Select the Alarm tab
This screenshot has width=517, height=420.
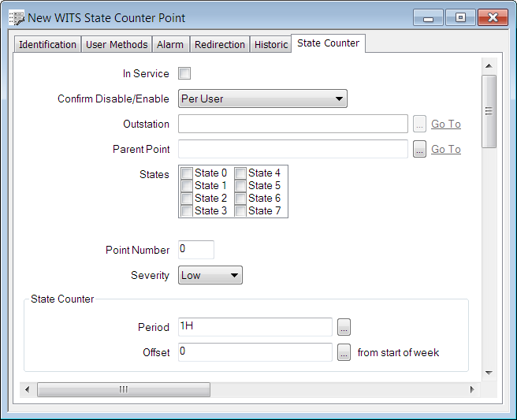click(x=170, y=45)
